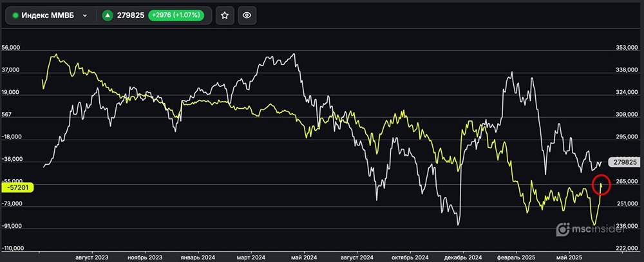Image resolution: width=644 pixels, height=262 pixels.
Task: Click the май 2025 date label
Action: [x=569, y=257]
